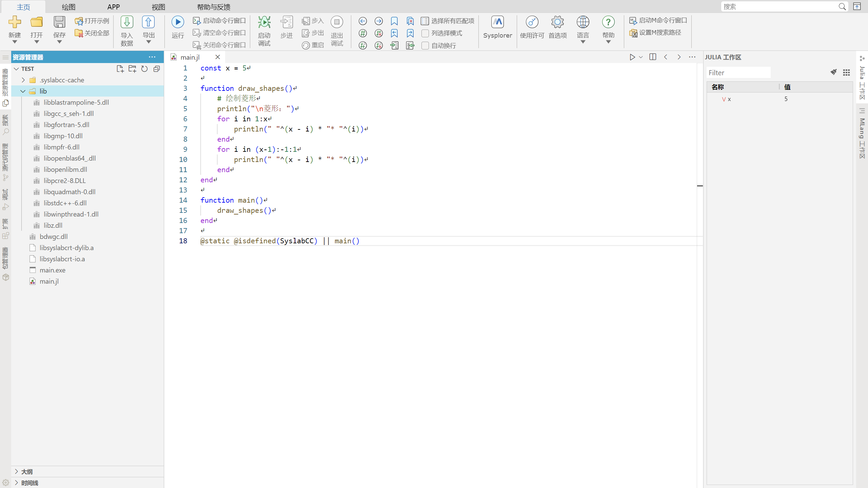Refresh the explorer file tree
The image size is (868, 488).
(x=144, y=69)
